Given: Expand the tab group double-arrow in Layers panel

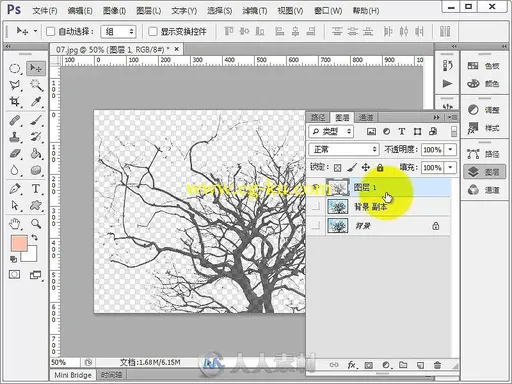Looking at the screenshot, I should coord(436,117).
